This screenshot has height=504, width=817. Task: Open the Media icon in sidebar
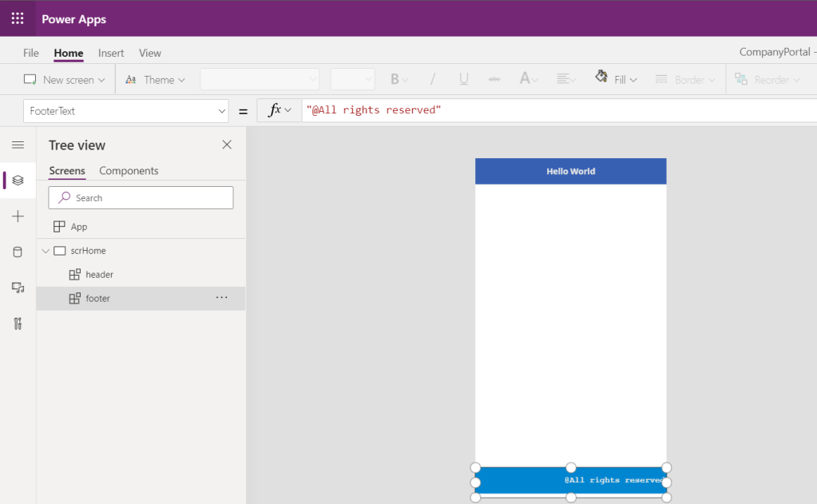click(x=18, y=288)
